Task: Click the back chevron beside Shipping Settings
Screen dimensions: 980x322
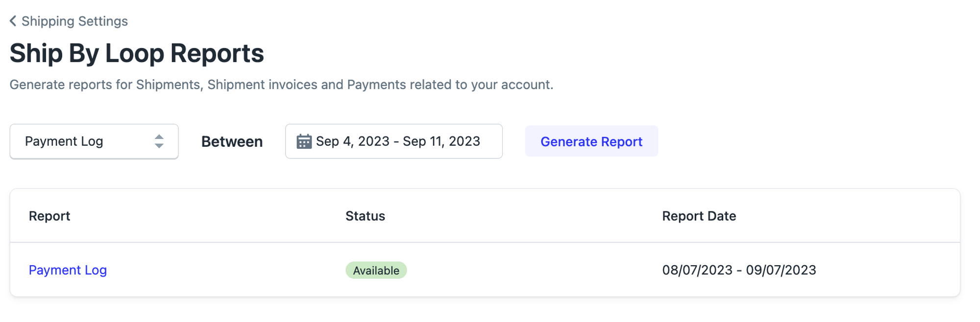Action: (x=13, y=21)
